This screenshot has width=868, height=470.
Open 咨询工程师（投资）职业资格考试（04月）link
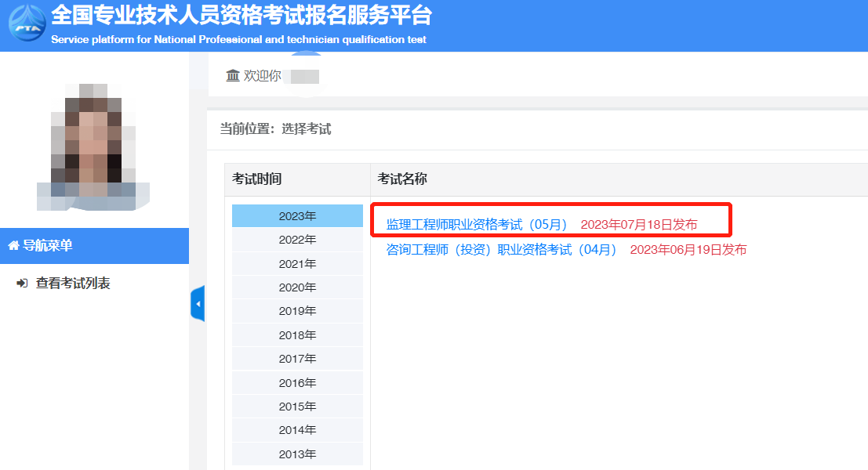click(x=502, y=250)
